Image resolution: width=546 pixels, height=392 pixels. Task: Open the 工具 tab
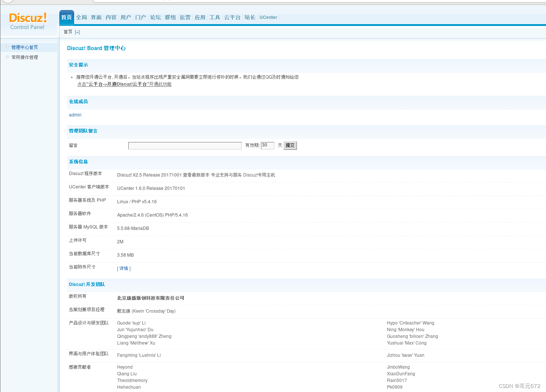[215, 17]
